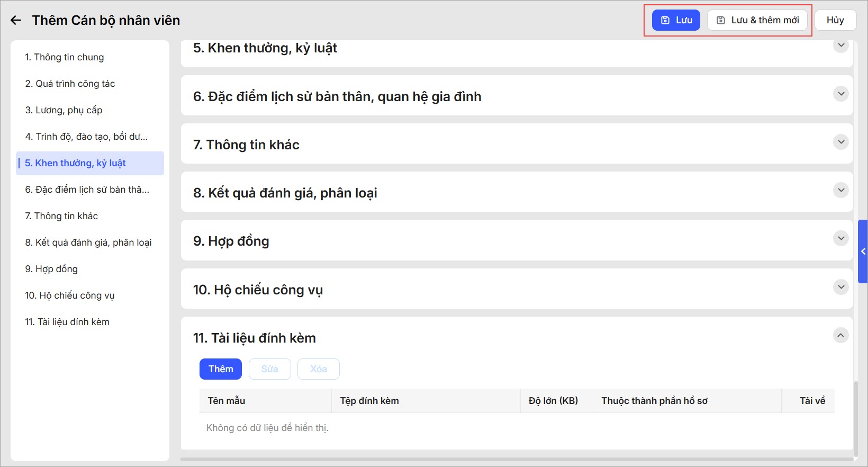This screenshot has width=868, height=467.
Task: Expand the 7. Thông tin khác chevron
Action: pyautogui.click(x=841, y=142)
